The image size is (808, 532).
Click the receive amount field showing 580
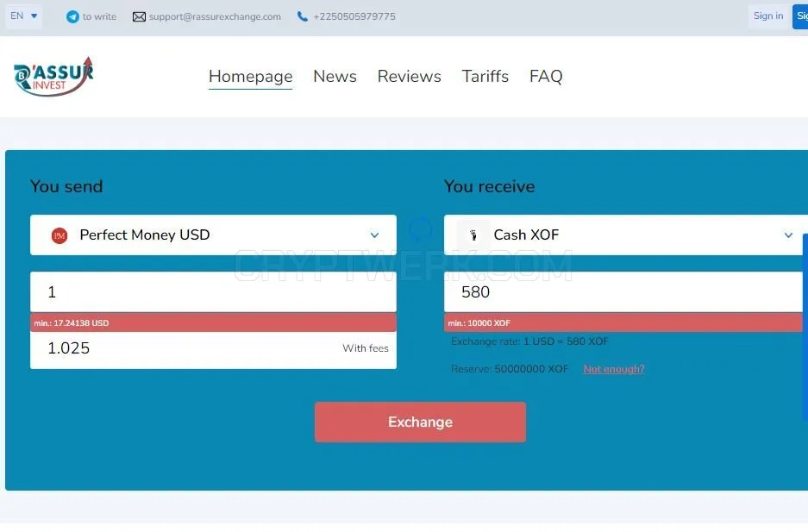[x=623, y=292]
